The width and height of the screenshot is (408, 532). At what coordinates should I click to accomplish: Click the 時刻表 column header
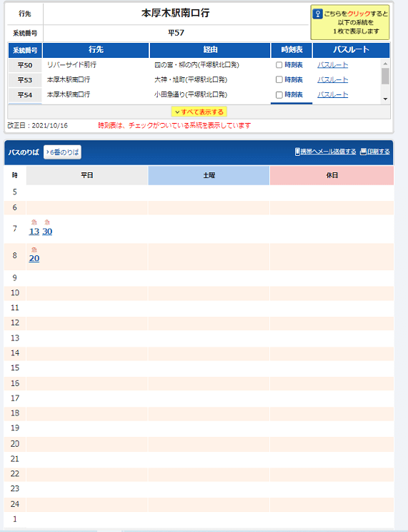pos(292,50)
